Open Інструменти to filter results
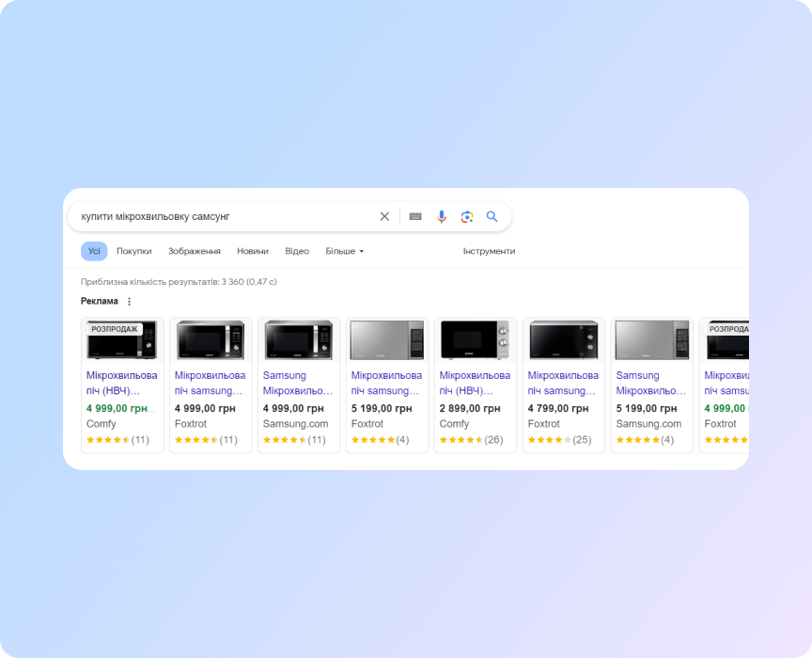The width and height of the screenshot is (812, 658). pyautogui.click(x=490, y=251)
